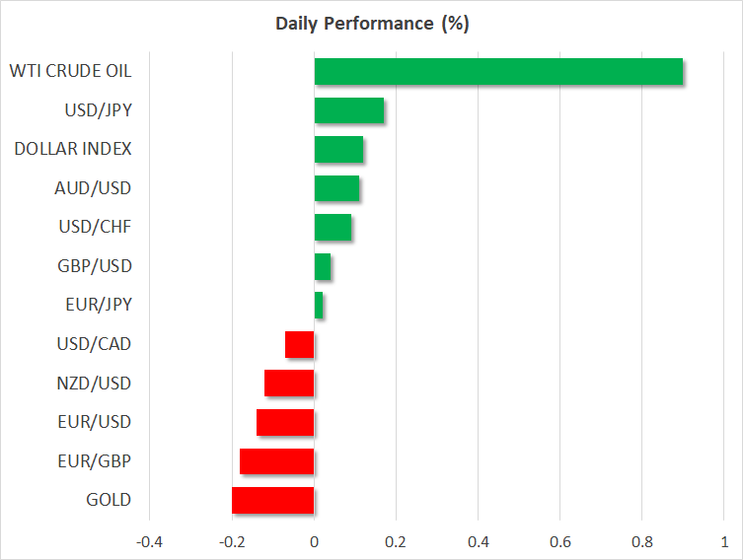Click the WTI Crude Oil green bar

click(498, 71)
